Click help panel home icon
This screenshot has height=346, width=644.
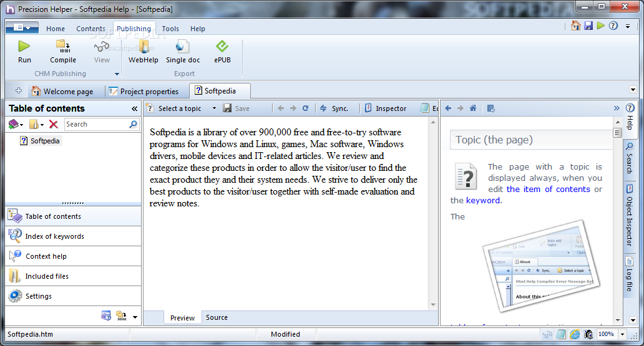click(473, 108)
